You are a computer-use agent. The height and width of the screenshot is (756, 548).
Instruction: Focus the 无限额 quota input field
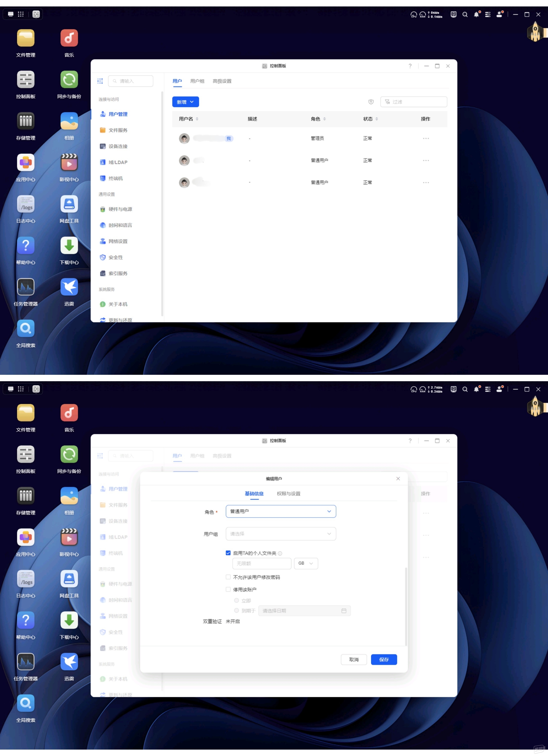pos(262,563)
